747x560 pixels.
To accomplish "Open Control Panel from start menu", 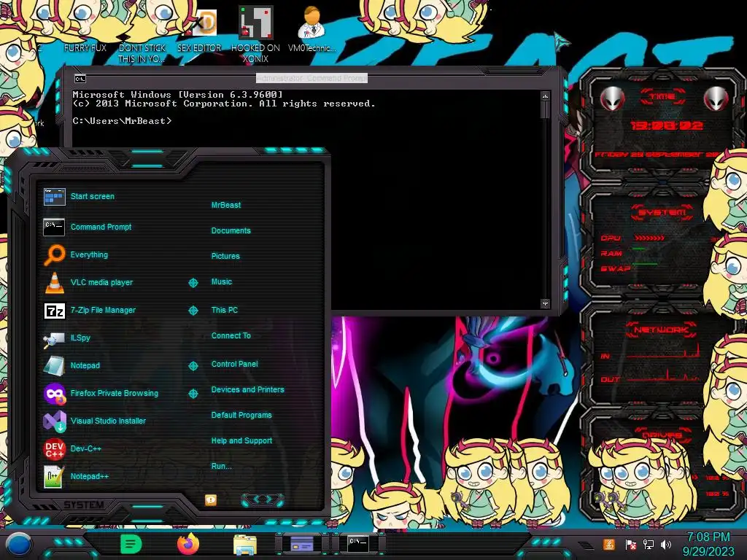I will coord(234,364).
